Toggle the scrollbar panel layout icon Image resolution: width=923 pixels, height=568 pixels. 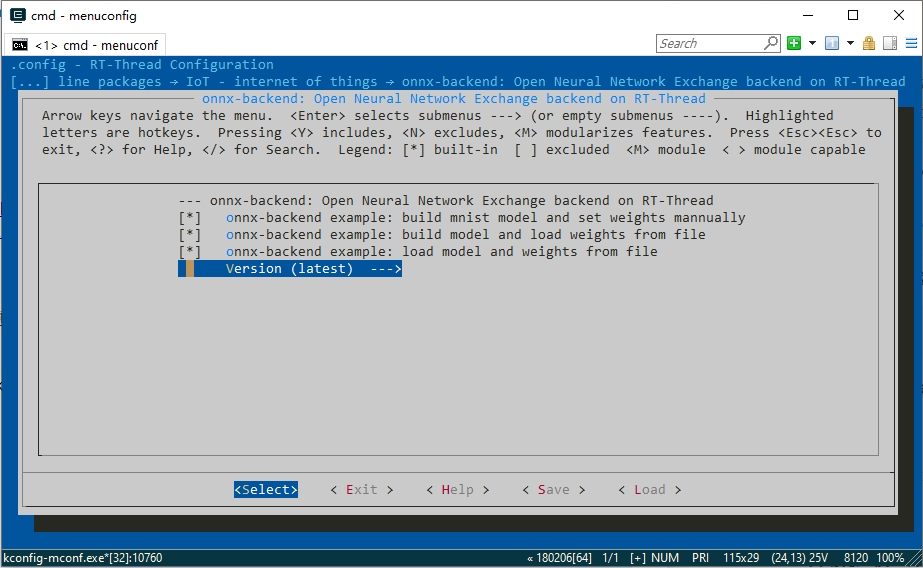click(x=888, y=43)
